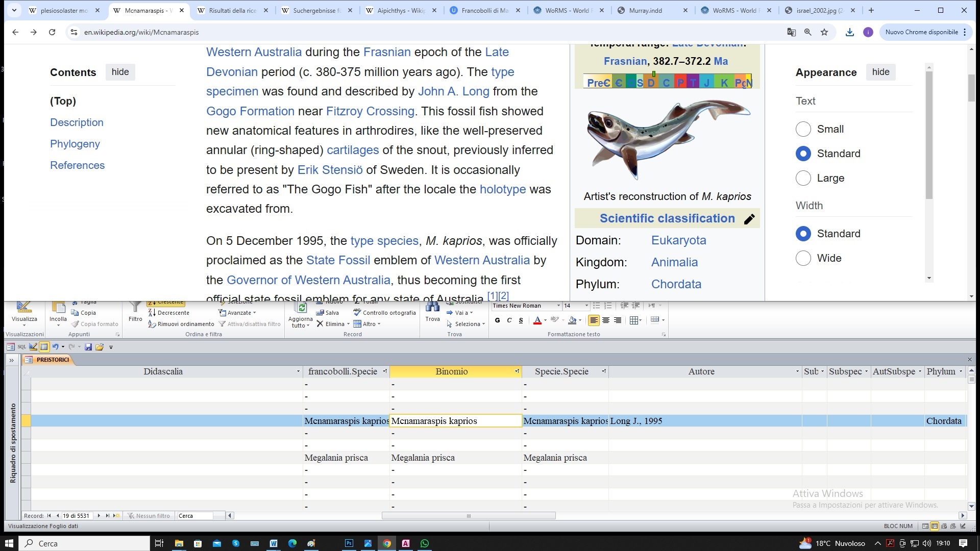Open the font size 14 dropdown
This screenshot has height=551, width=980.
586,306
